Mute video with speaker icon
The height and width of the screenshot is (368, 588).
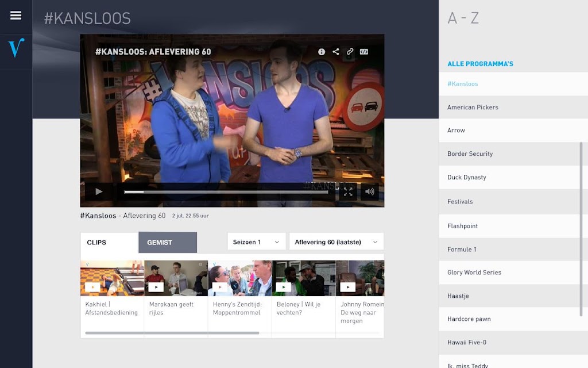pos(370,192)
